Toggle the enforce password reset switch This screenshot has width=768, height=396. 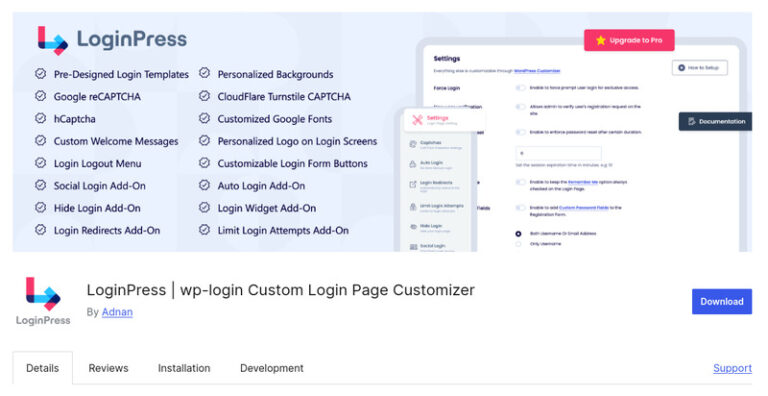tap(520, 132)
